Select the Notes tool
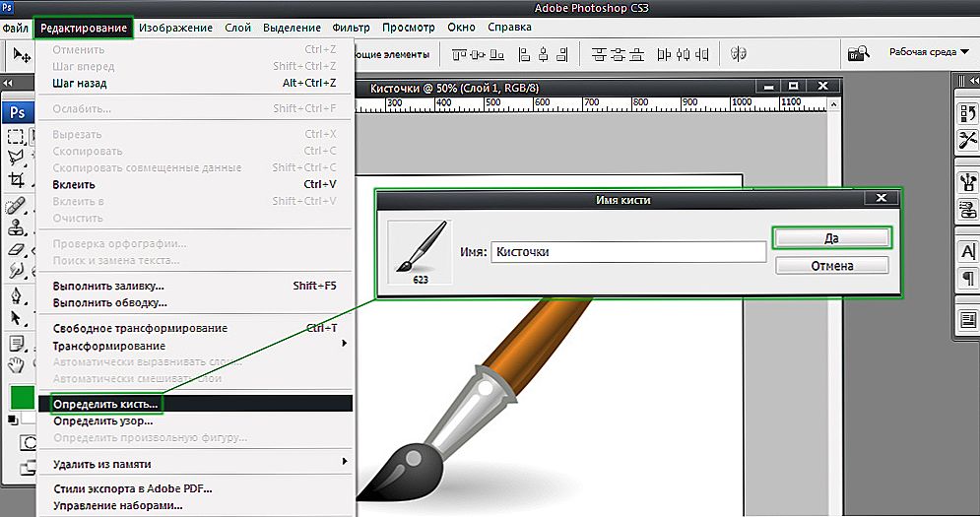Viewport: 980px width, 517px height. 16,343
